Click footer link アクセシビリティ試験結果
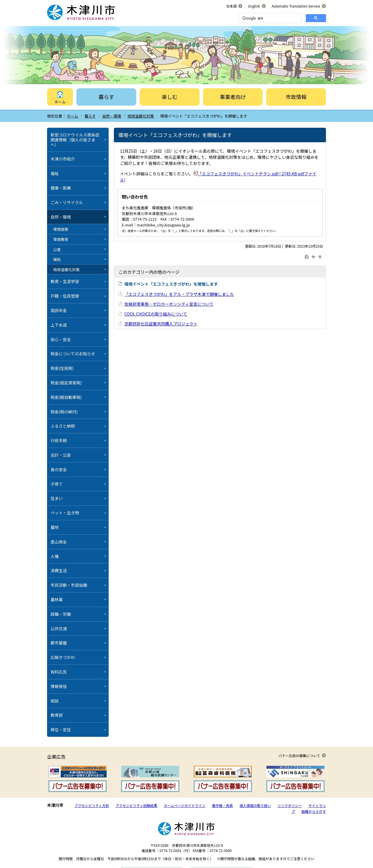 pyautogui.click(x=136, y=806)
